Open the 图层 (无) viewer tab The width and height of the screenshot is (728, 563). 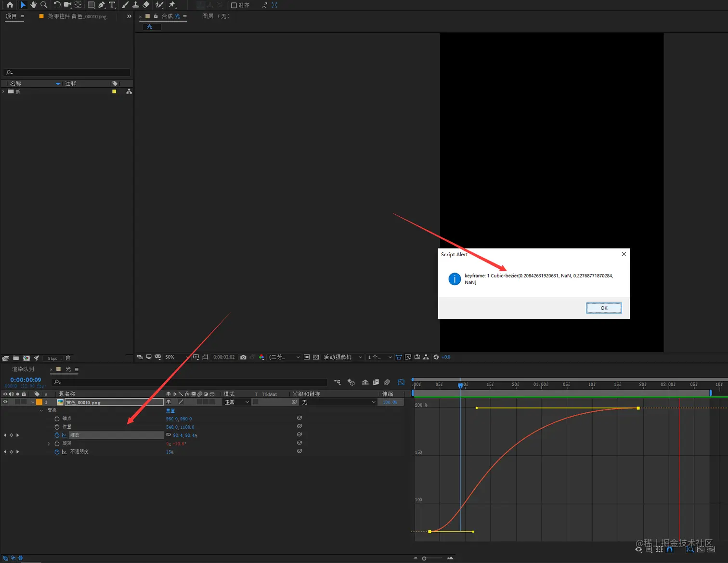pos(216,16)
